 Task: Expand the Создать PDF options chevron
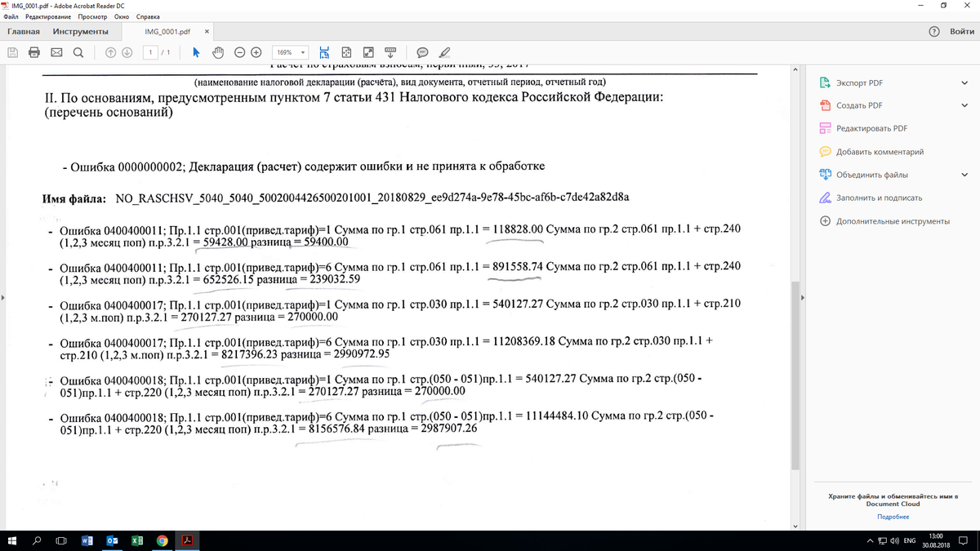[964, 106]
